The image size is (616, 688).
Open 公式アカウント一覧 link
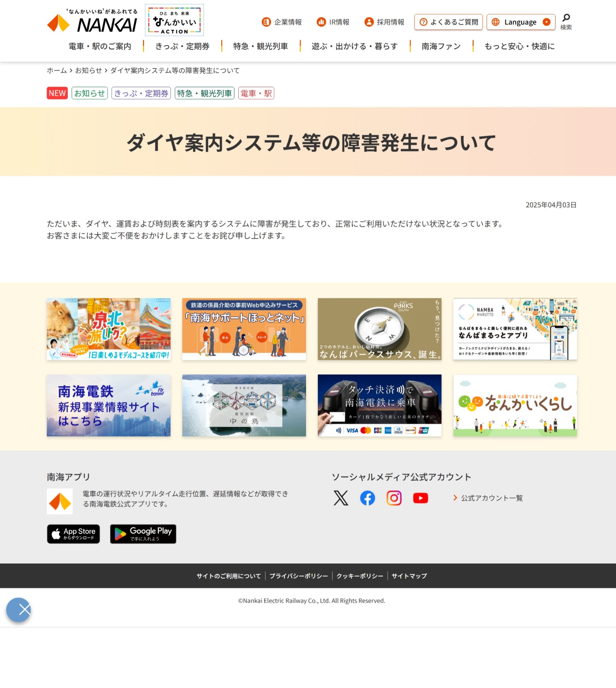click(488, 498)
